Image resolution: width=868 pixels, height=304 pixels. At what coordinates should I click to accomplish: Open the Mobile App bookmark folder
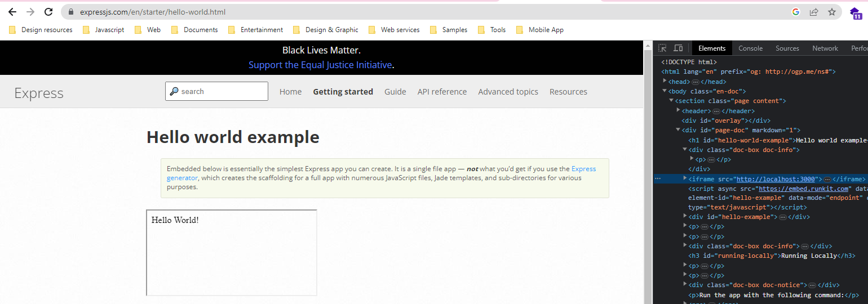tap(540, 30)
